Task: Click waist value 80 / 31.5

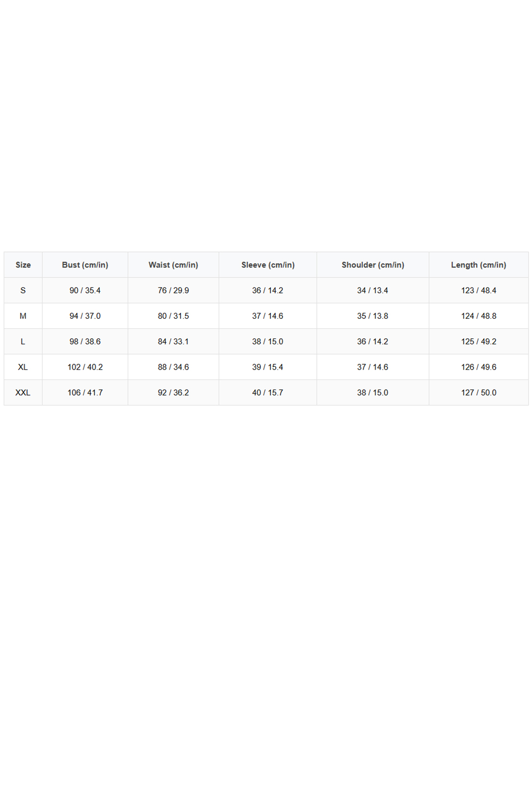Action: tap(173, 316)
